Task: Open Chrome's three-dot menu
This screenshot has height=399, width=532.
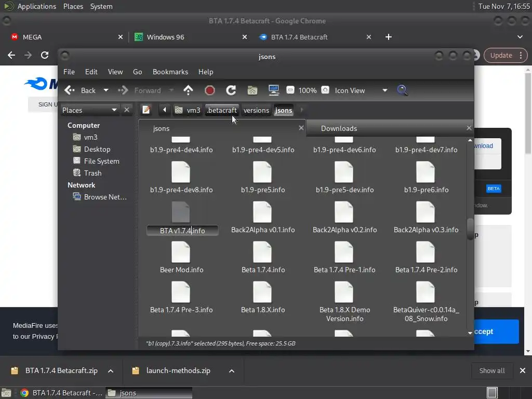Action: (x=521, y=55)
